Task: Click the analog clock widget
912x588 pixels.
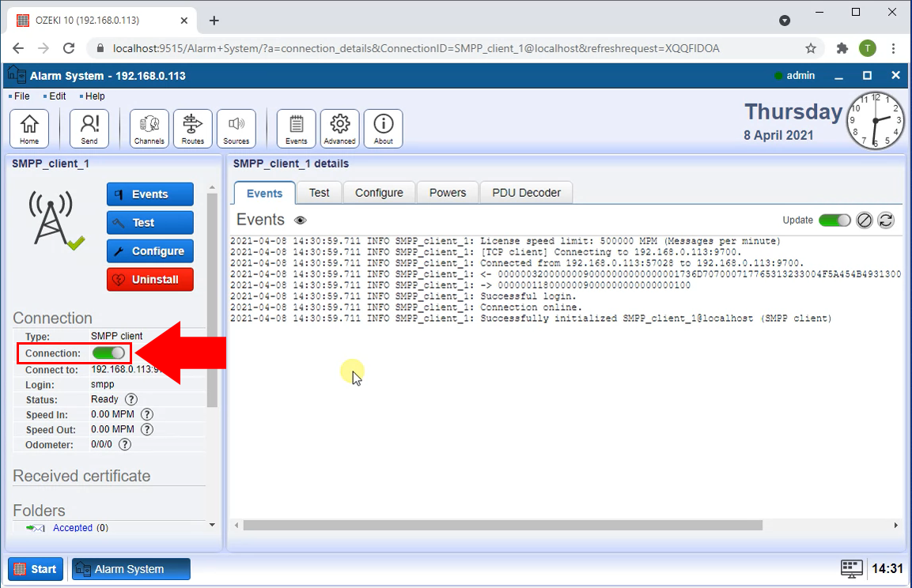Action: pyautogui.click(x=876, y=121)
